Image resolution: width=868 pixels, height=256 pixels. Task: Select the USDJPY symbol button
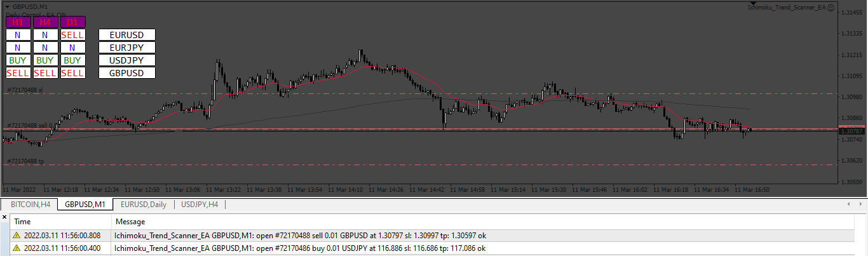[127, 60]
